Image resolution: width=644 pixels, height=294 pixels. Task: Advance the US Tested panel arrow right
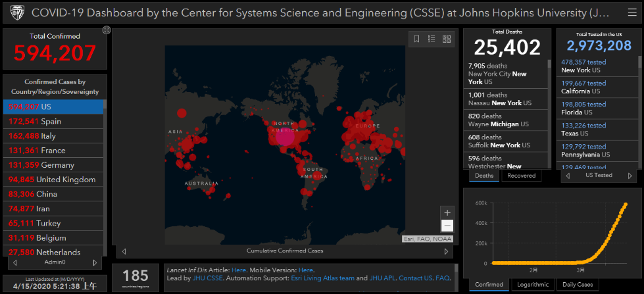(x=631, y=176)
